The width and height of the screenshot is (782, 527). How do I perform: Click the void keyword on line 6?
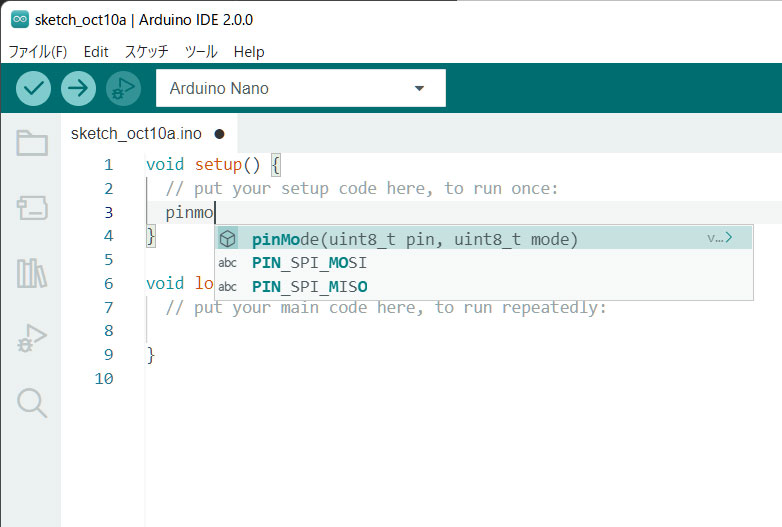165,284
